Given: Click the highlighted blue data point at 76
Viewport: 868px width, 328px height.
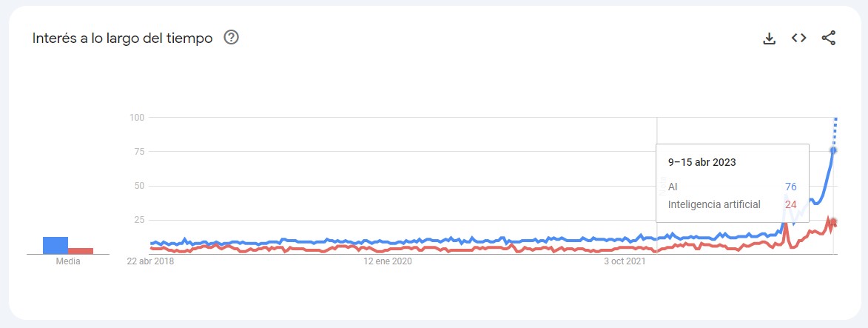Looking at the screenshot, I should point(833,150).
